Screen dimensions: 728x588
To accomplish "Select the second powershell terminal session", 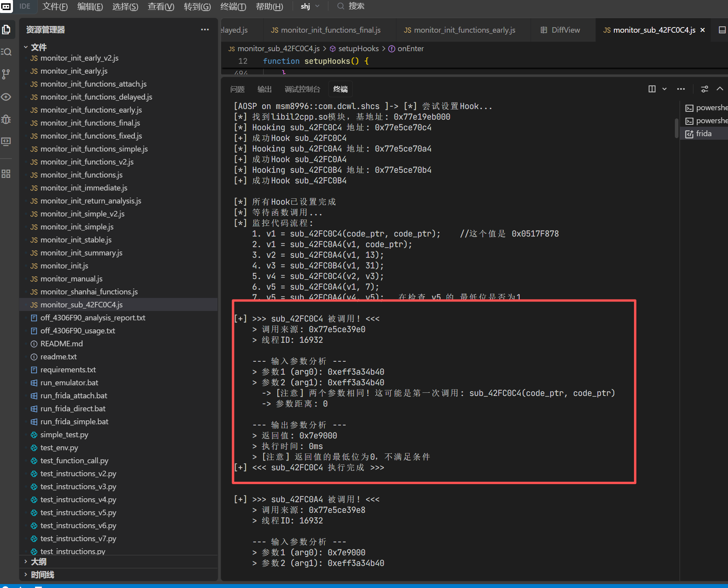I will click(706, 121).
